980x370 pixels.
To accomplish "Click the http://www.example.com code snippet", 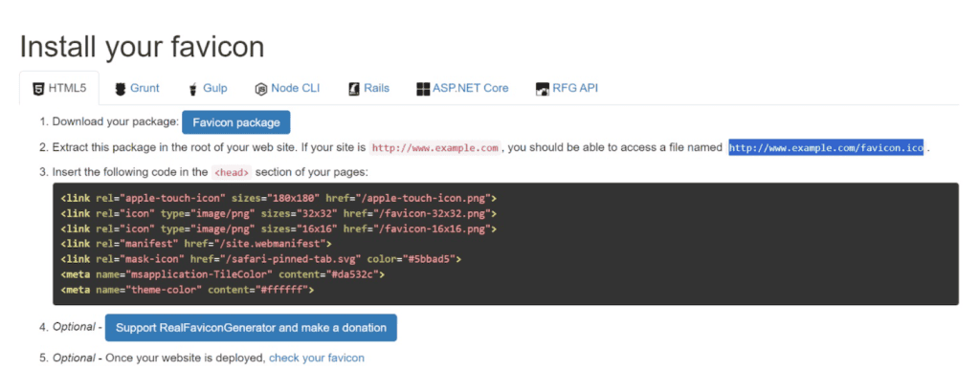I will pyautogui.click(x=435, y=148).
